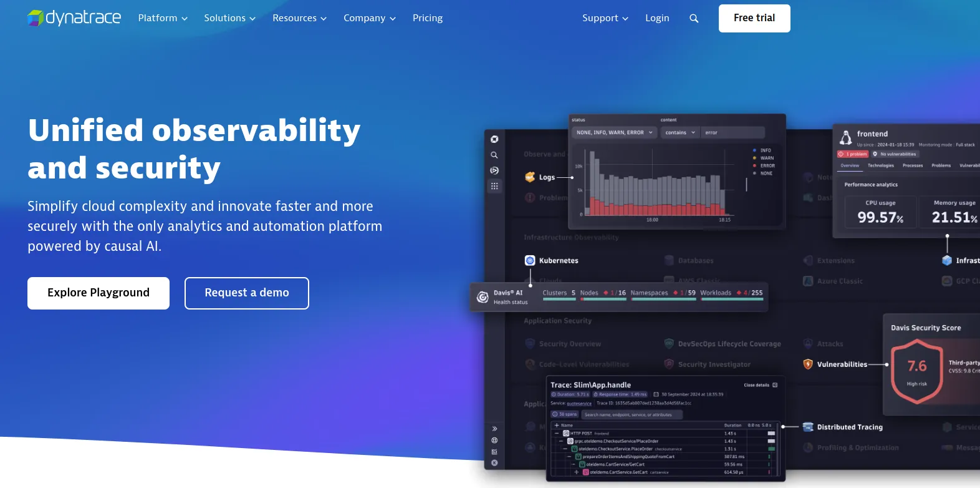Image resolution: width=980 pixels, height=488 pixels.
Task: Open the apps grid icon in sidebar
Action: [494, 186]
